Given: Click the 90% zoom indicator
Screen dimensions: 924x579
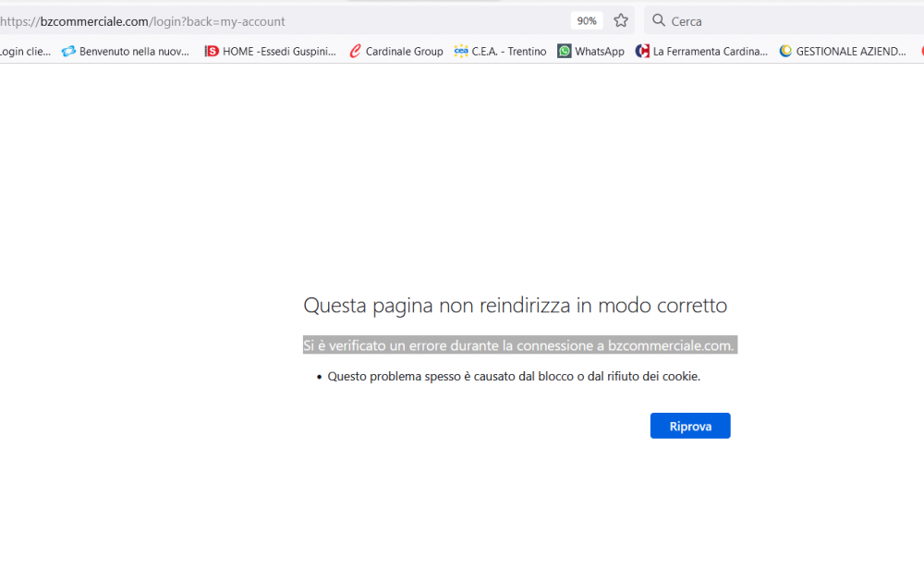Looking at the screenshot, I should point(586,19).
